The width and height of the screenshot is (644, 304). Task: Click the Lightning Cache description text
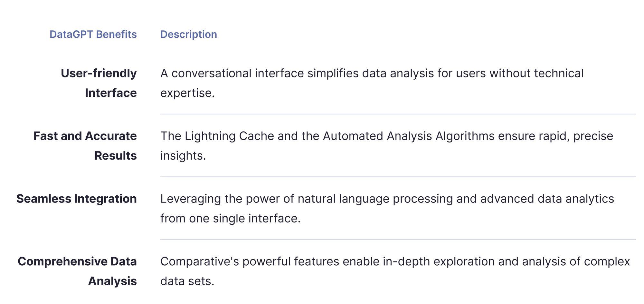click(387, 146)
